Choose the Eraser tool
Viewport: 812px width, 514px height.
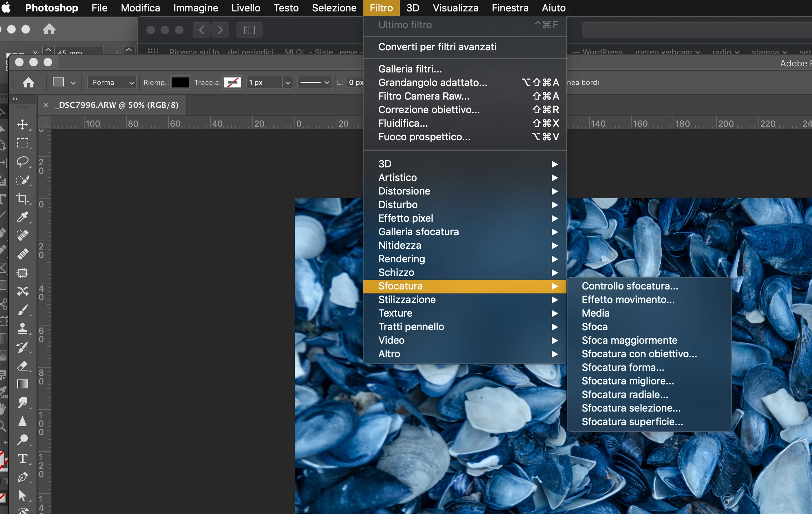[22, 366]
